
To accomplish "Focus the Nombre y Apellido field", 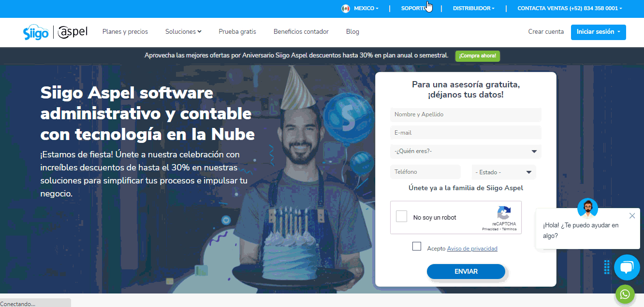I will 466,115.
